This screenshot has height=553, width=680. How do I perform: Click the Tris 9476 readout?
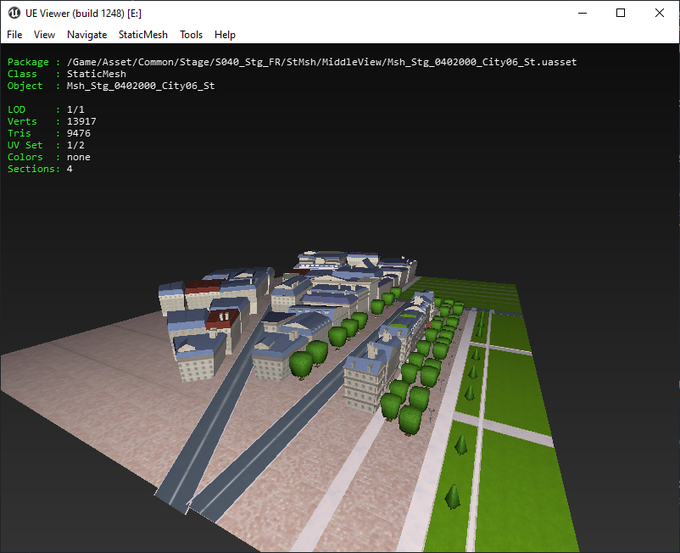[79, 133]
